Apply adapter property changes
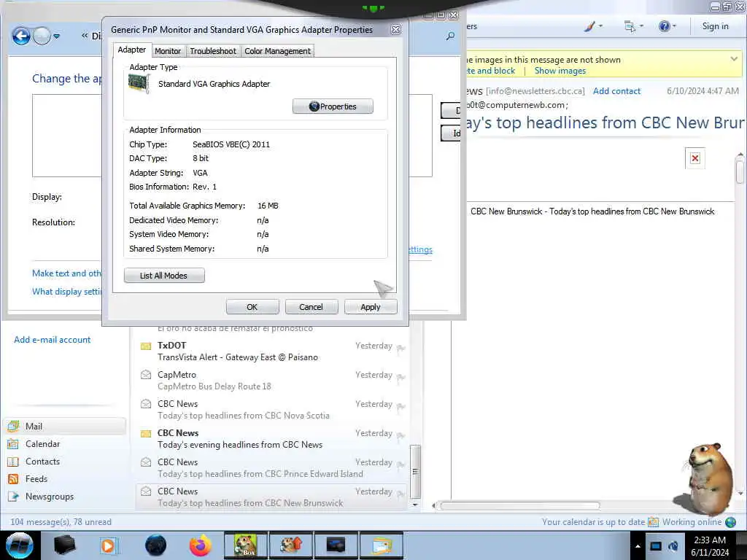The width and height of the screenshot is (747, 560). pos(371,307)
